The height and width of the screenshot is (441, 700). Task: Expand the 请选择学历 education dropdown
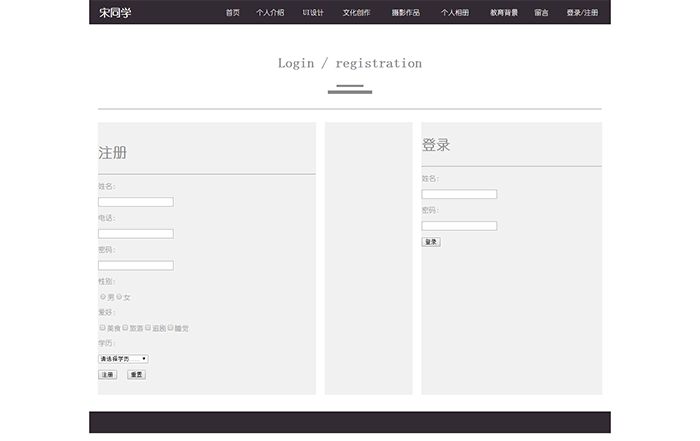(123, 358)
